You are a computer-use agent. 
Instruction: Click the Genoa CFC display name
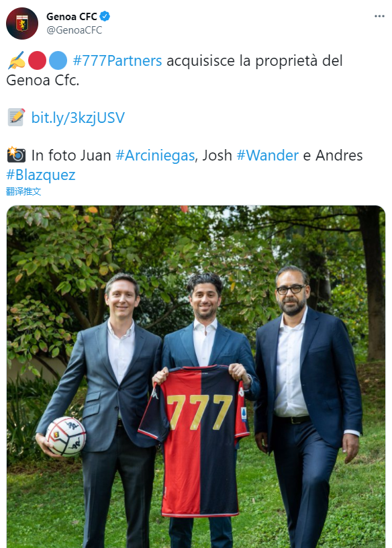72,16
